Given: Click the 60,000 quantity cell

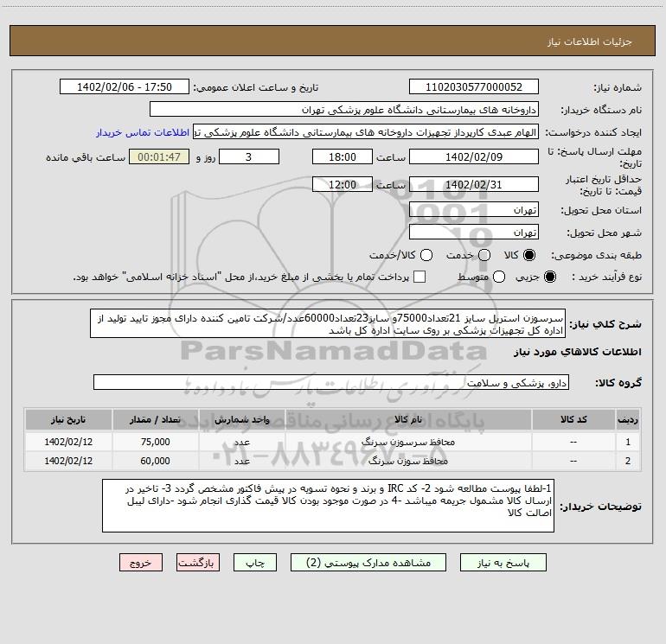Looking at the screenshot, I should pos(155,461).
